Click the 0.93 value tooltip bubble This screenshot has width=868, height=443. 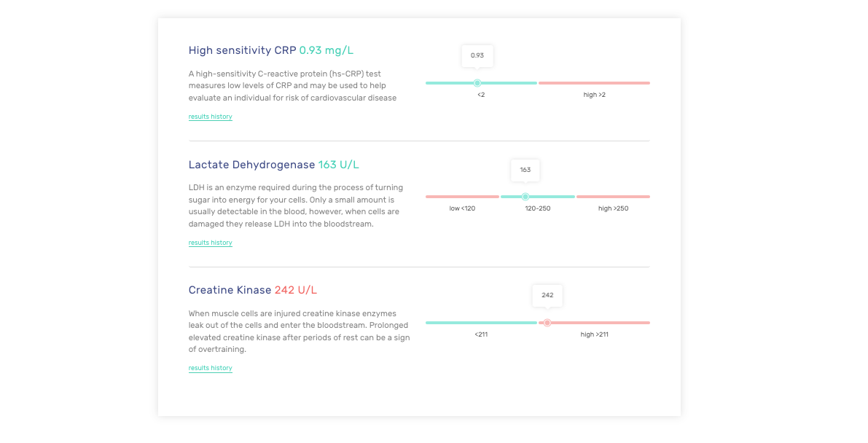pyautogui.click(x=477, y=55)
